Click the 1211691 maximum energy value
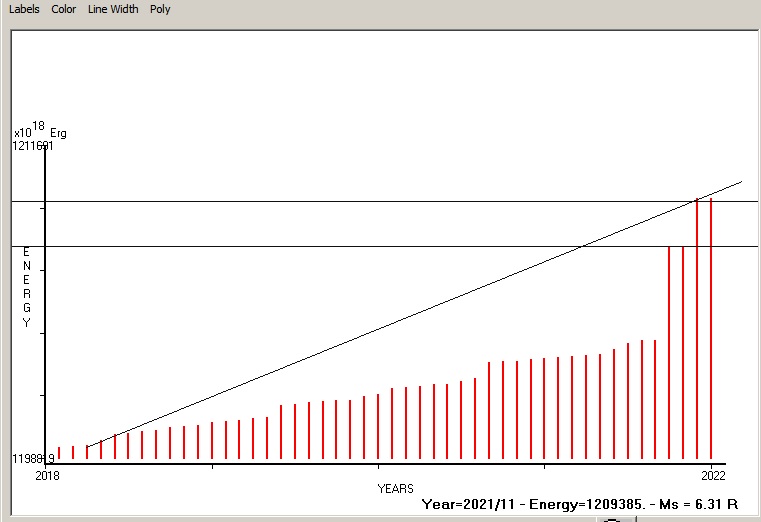761x522 pixels. (x=33, y=146)
